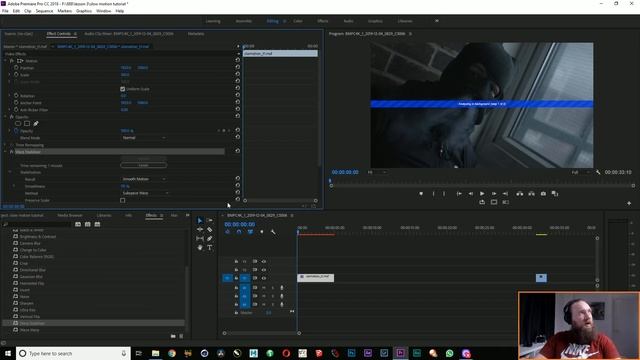
Task: Select the Type tool
Action: point(209,247)
